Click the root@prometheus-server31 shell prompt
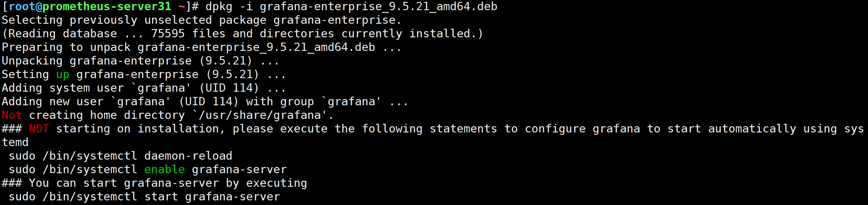The image size is (868, 205). pyautogui.click(x=90, y=6)
